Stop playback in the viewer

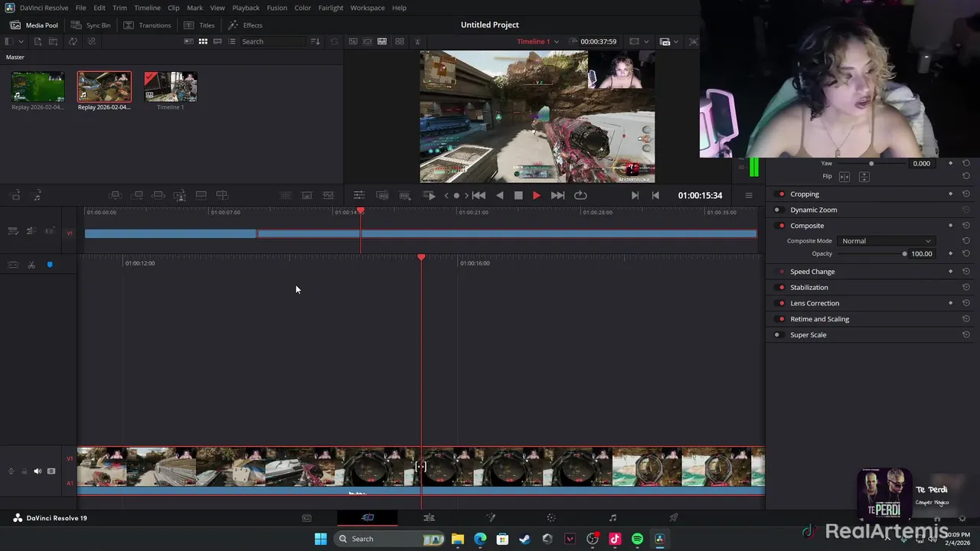click(x=518, y=195)
